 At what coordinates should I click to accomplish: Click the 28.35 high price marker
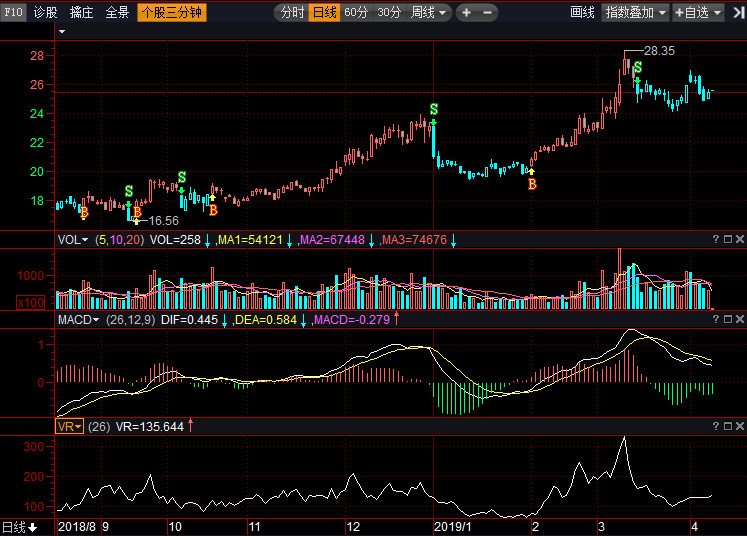pyautogui.click(x=659, y=49)
